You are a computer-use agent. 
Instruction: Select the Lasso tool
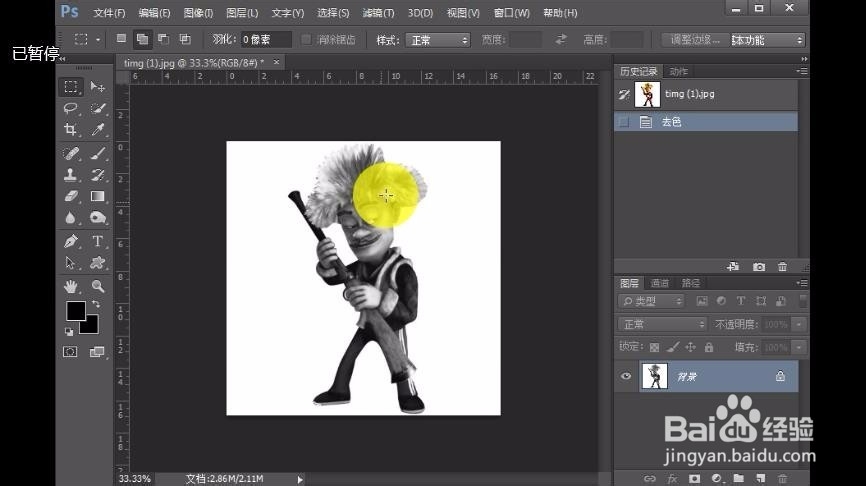[x=71, y=108]
